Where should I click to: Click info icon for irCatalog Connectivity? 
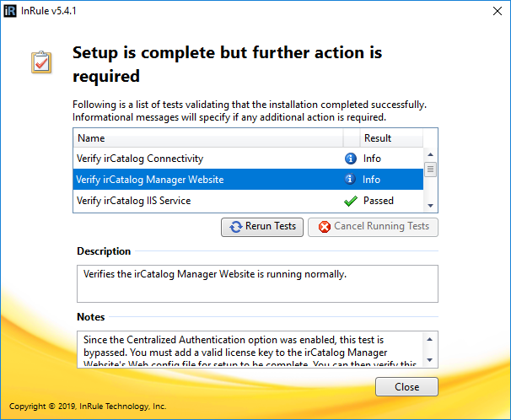pos(350,159)
